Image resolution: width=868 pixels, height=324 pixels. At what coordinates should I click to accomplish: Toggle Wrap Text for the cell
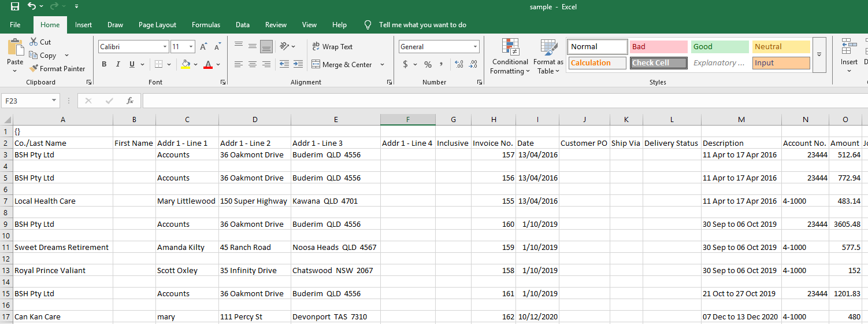click(332, 47)
